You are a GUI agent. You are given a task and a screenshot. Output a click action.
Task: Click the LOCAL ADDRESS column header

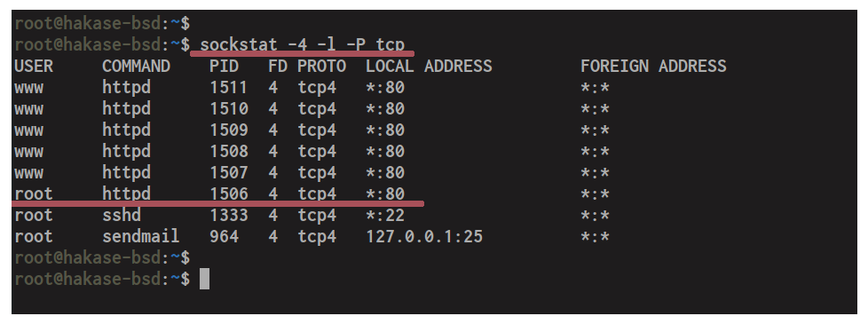coord(429,67)
